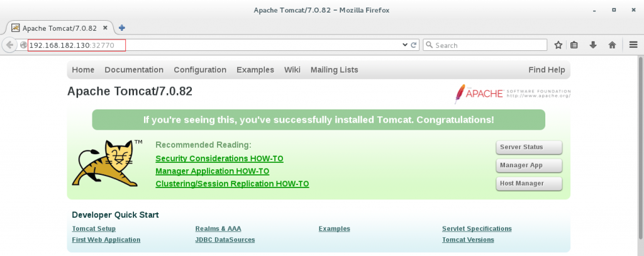The width and height of the screenshot is (644, 256).
Task: Open the Tomcat Versions link
Action: click(x=468, y=240)
